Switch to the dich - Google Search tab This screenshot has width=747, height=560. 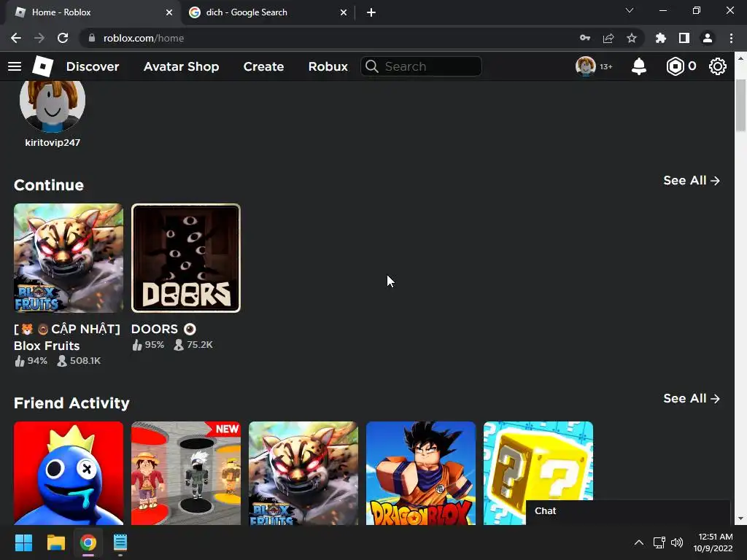(268, 12)
